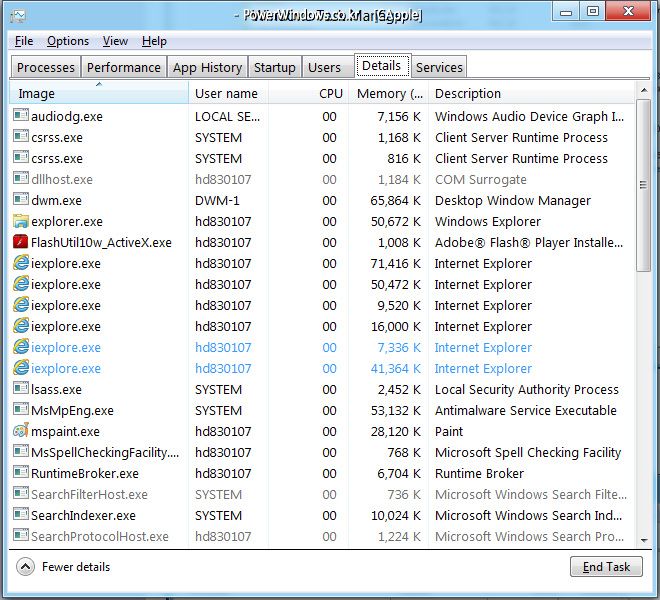
Task: Sort by the User name column header
Action: tap(229, 93)
